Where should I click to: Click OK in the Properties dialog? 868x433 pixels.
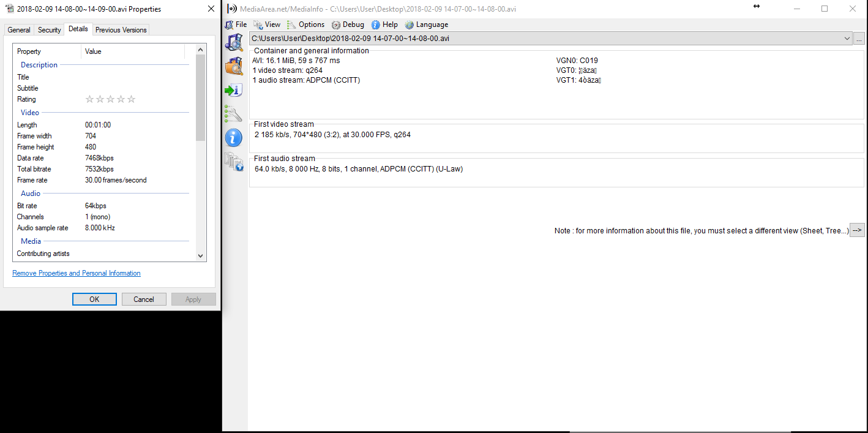pos(94,299)
